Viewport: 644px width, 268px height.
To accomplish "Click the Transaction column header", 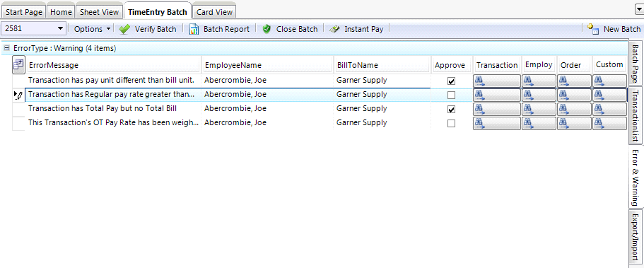I will [x=497, y=65].
